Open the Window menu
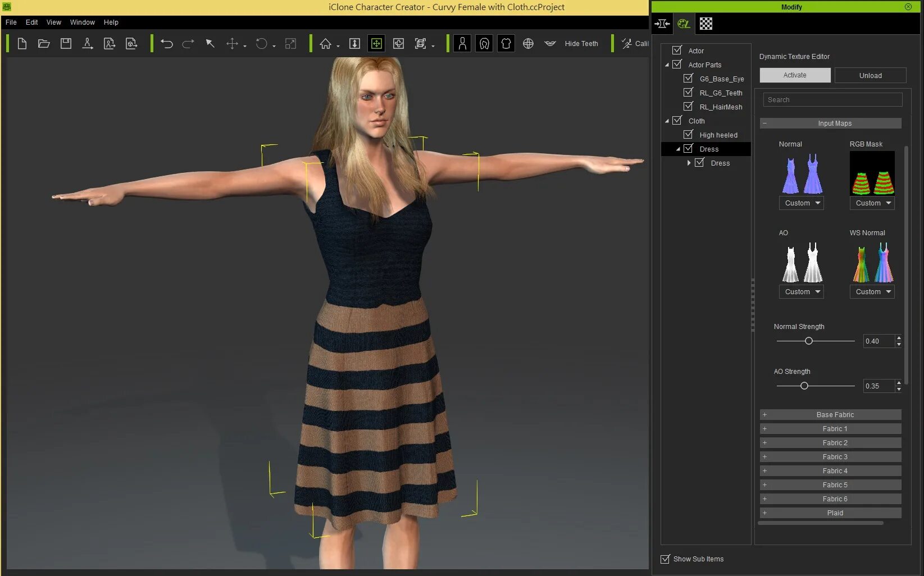 point(82,22)
